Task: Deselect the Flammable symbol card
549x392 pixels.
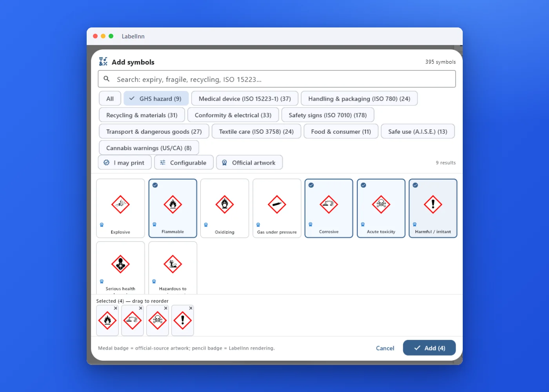Action: [x=173, y=208]
